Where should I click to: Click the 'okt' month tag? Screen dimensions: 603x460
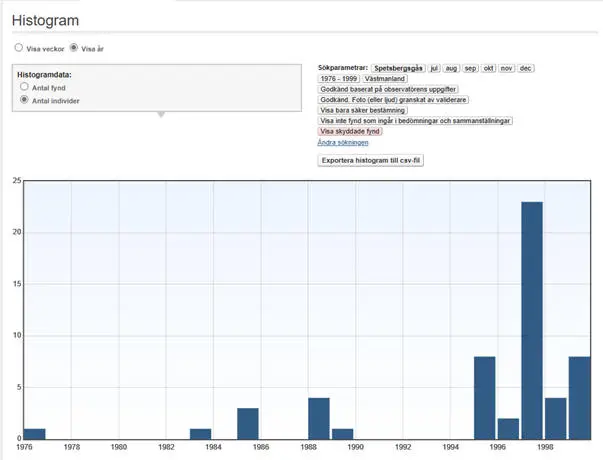click(x=489, y=68)
